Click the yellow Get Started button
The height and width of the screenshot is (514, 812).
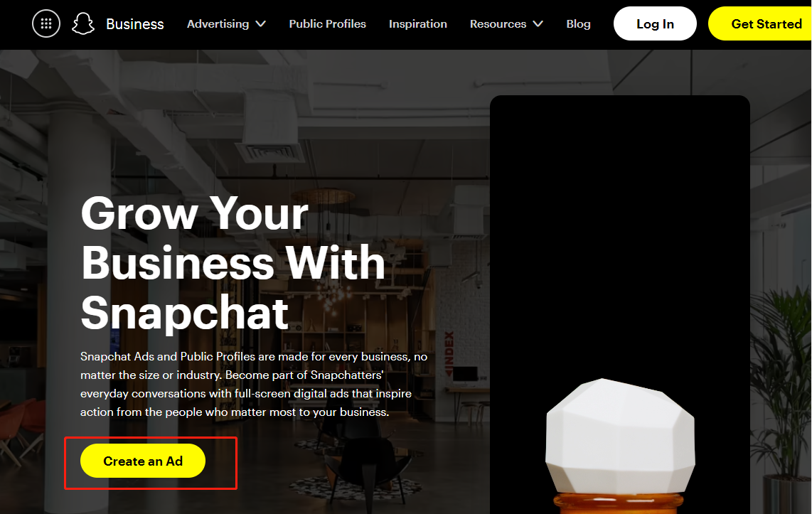point(760,23)
